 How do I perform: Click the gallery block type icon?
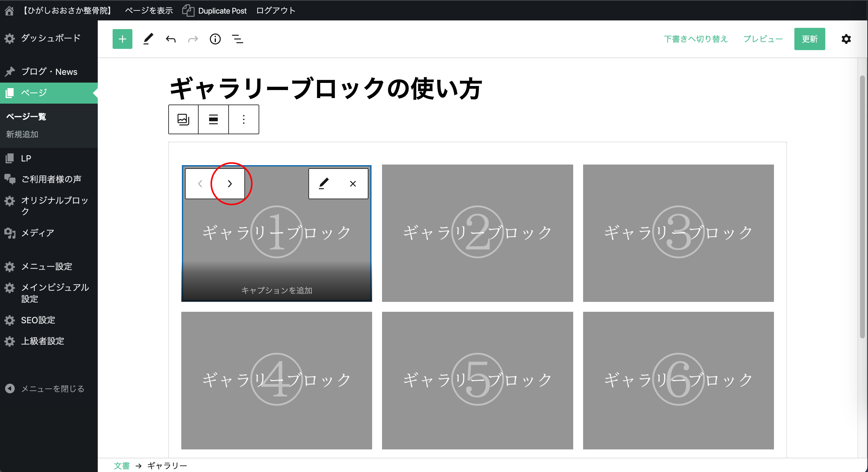tap(183, 119)
